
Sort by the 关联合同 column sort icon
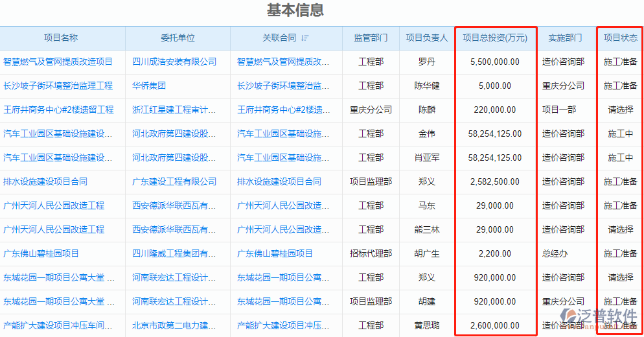[305, 38]
